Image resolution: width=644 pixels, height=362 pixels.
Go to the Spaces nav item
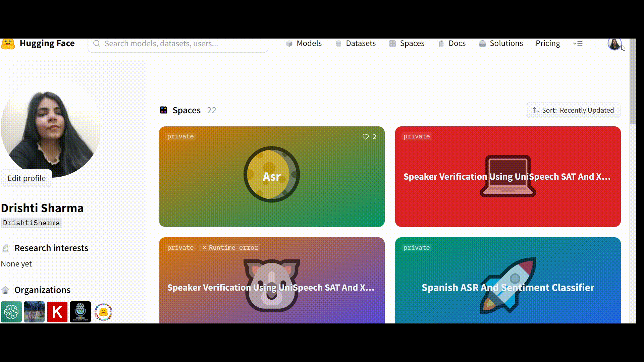[407, 44]
